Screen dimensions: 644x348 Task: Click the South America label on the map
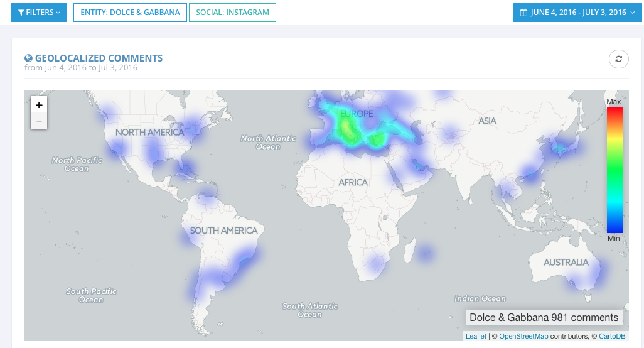[223, 231]
